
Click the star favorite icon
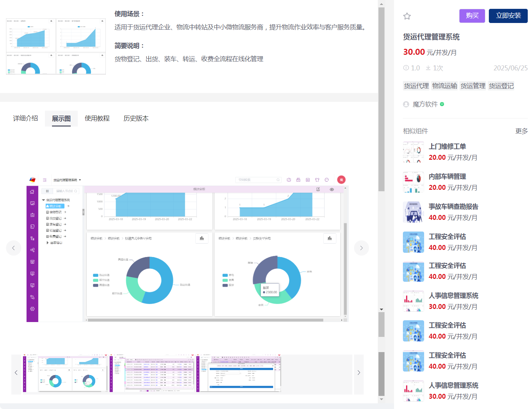click(x=407, y=16)
